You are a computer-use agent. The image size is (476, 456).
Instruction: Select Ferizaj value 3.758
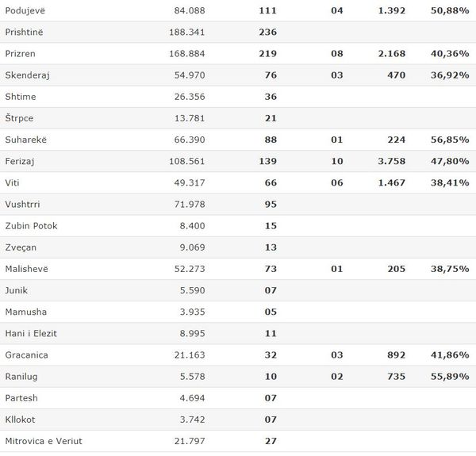pos(392,162)
